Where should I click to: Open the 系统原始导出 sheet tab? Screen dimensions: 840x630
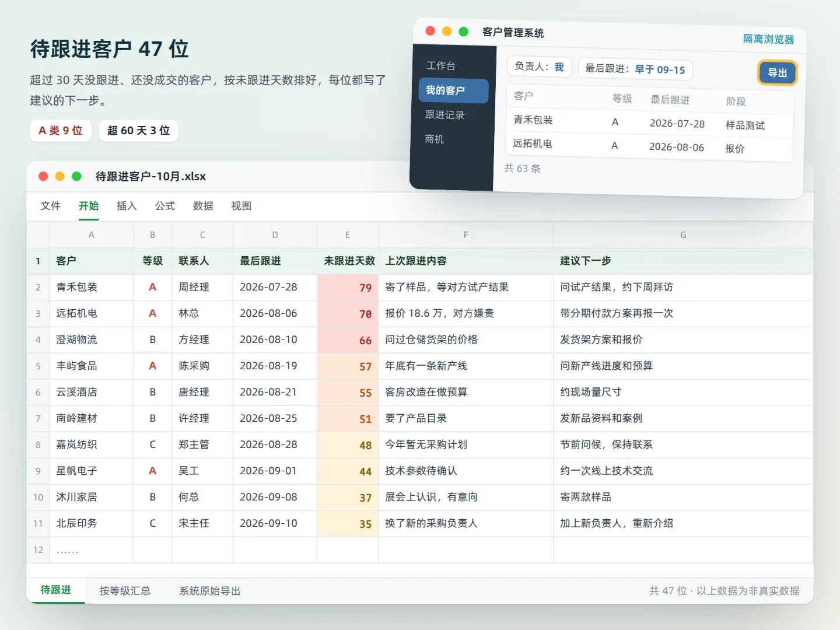tap(210, 591)
